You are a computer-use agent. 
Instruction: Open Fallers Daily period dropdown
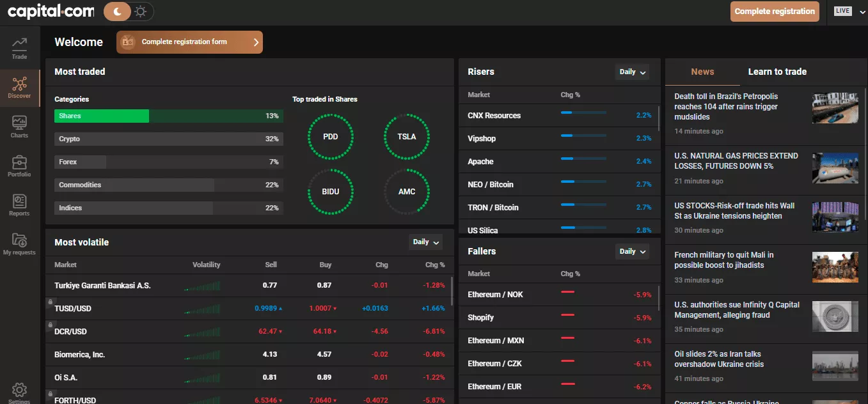(x=632, y=252)
